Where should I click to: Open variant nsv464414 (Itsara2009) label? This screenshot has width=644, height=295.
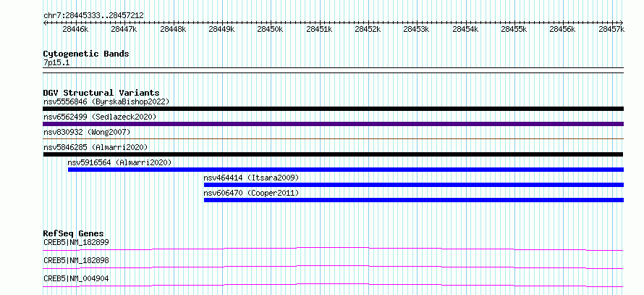pyautogui.click(x=251, y=178)
